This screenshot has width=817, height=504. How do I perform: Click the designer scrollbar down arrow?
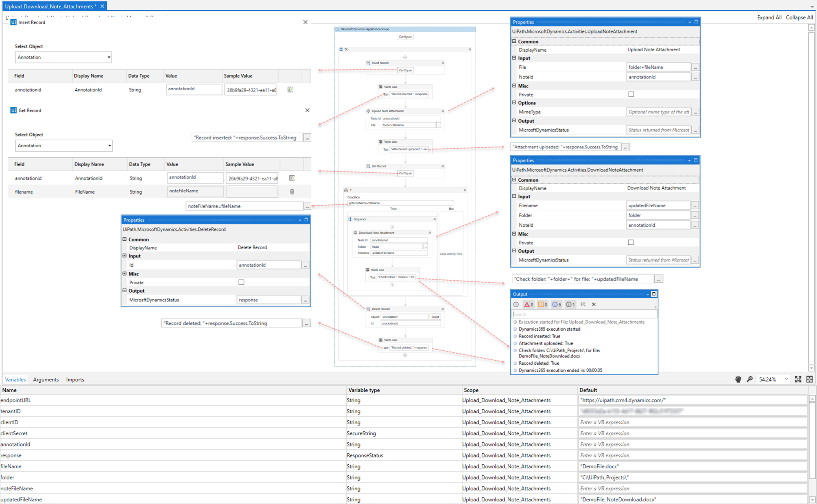[811, 368]
